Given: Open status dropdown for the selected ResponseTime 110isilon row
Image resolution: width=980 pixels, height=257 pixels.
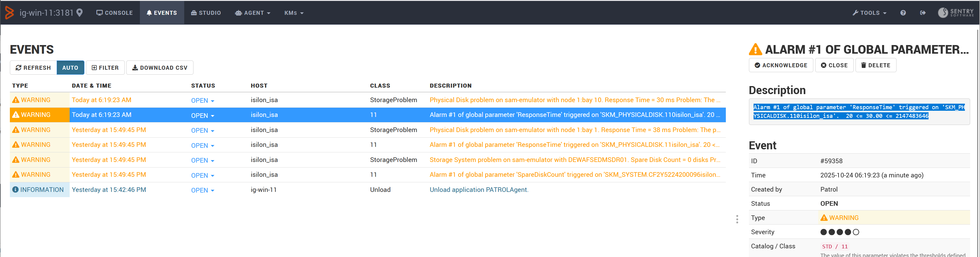Looking at the screenshot, I should [x=202, y=115].
